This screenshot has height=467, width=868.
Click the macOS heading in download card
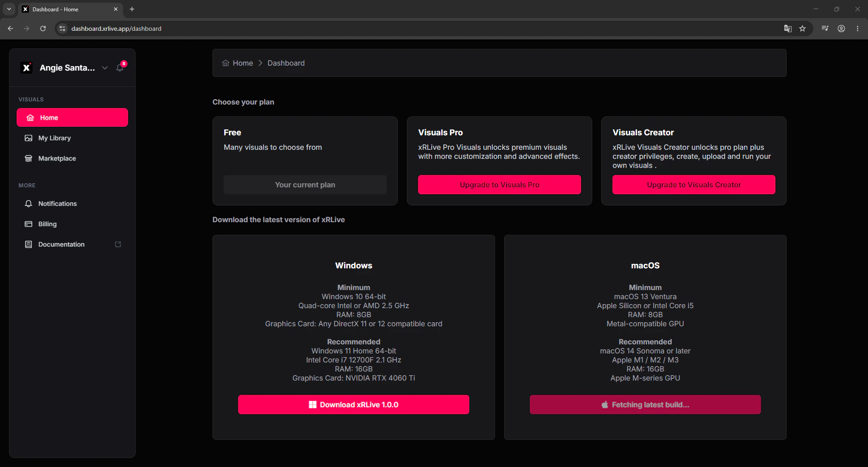(x=645, y=266)
